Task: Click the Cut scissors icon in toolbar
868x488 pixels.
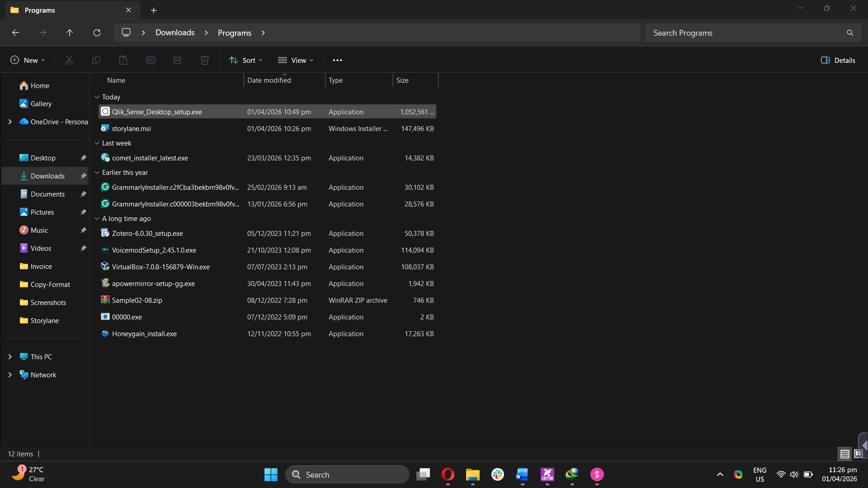Action: (x=69, y=60)
